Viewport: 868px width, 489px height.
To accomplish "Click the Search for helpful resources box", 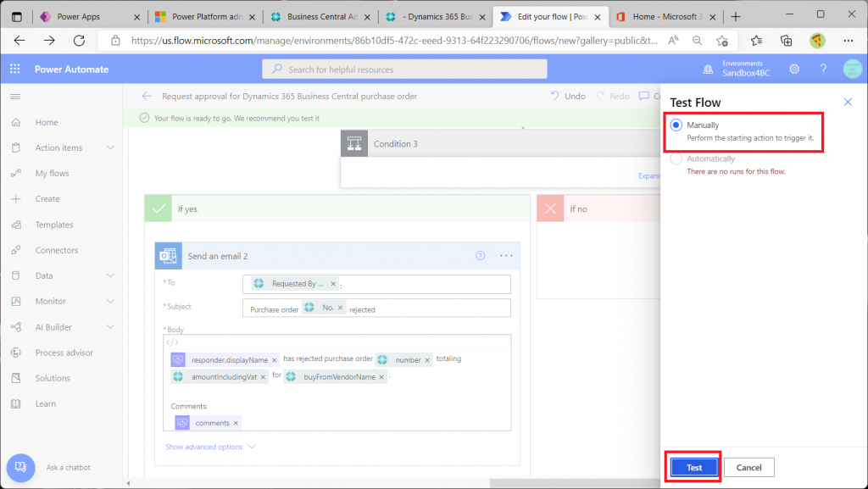I will 404,69.
